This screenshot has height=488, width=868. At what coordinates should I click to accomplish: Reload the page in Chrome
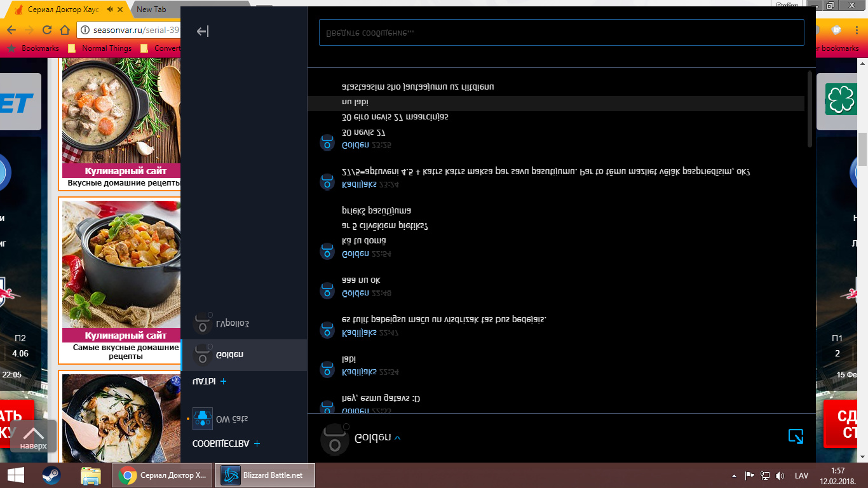(46, 30)
